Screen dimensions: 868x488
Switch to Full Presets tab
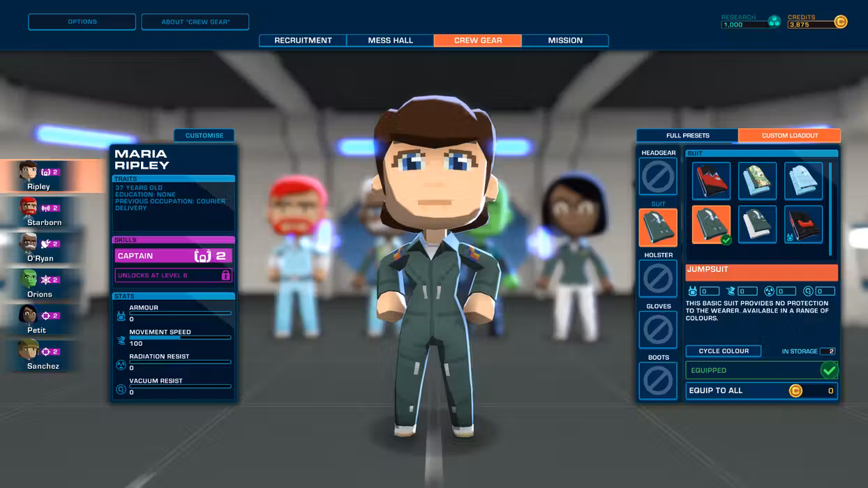coord(687,136)
